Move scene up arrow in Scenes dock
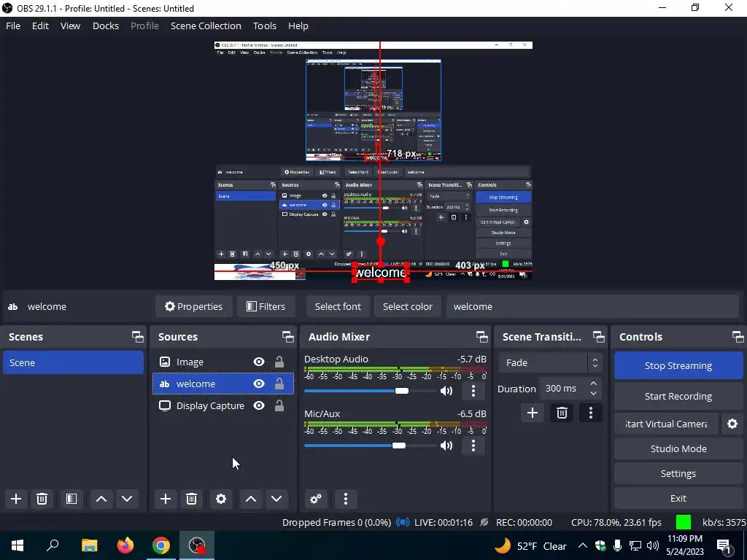The height and width of the screenshot is (560, 747). [x=101, y=499]
